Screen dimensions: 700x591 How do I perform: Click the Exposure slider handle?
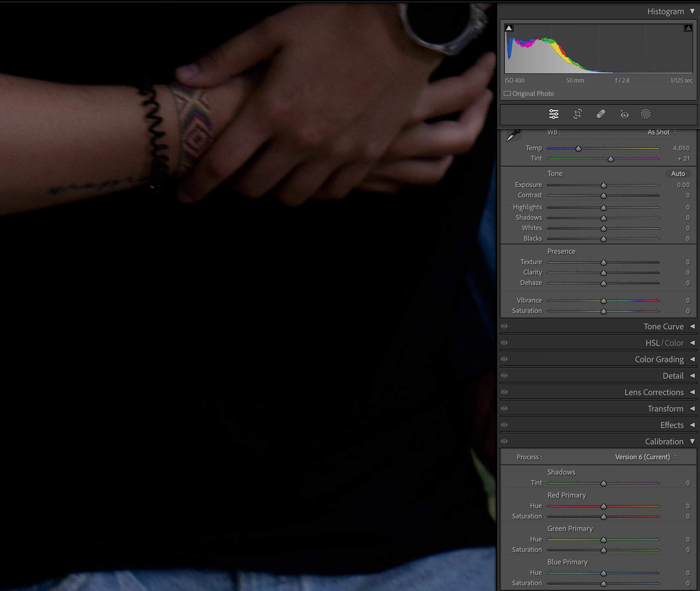604,185
